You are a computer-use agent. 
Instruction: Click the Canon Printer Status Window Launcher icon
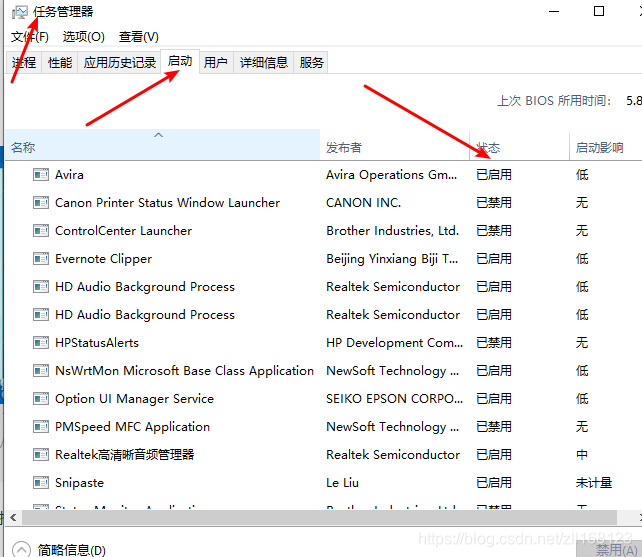coord(41,203)
